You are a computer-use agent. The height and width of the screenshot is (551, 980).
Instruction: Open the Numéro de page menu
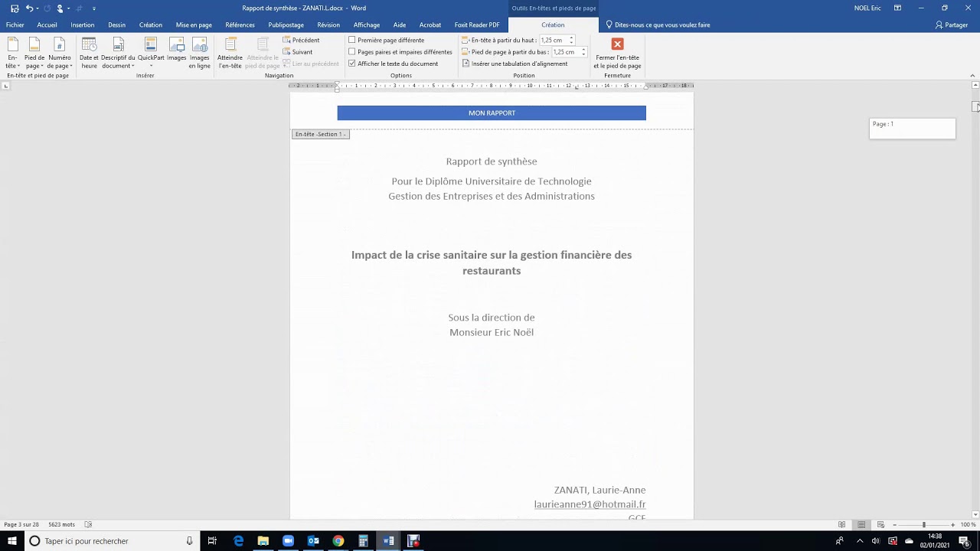60,53
